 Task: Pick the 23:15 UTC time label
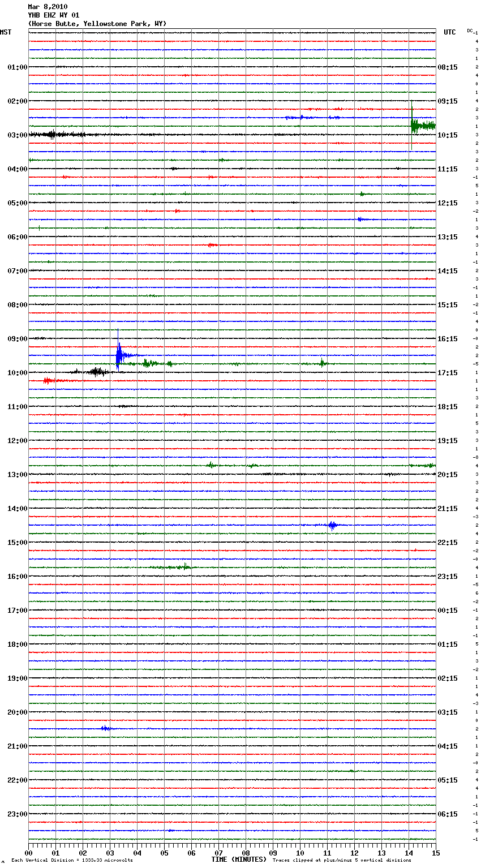[x=448, y=577]
